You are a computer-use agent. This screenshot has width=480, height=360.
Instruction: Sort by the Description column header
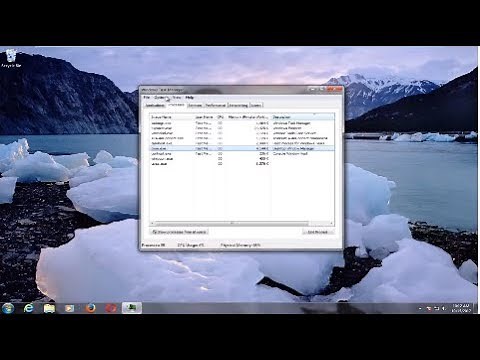click(x=302, y=117)
